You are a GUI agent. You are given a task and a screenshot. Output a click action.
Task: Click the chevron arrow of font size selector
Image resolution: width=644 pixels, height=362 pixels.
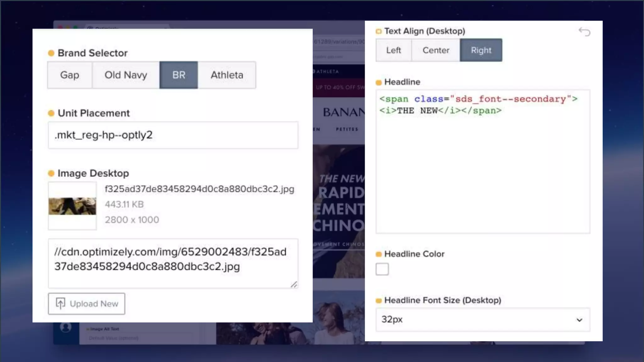click(x=579, y=320)
